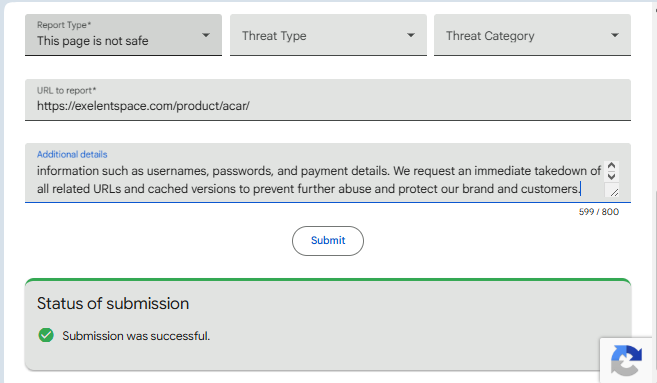The width and height of the screenshot is (657, 383).
Task: Submit the report with Submit button
Action: point(328,241)
